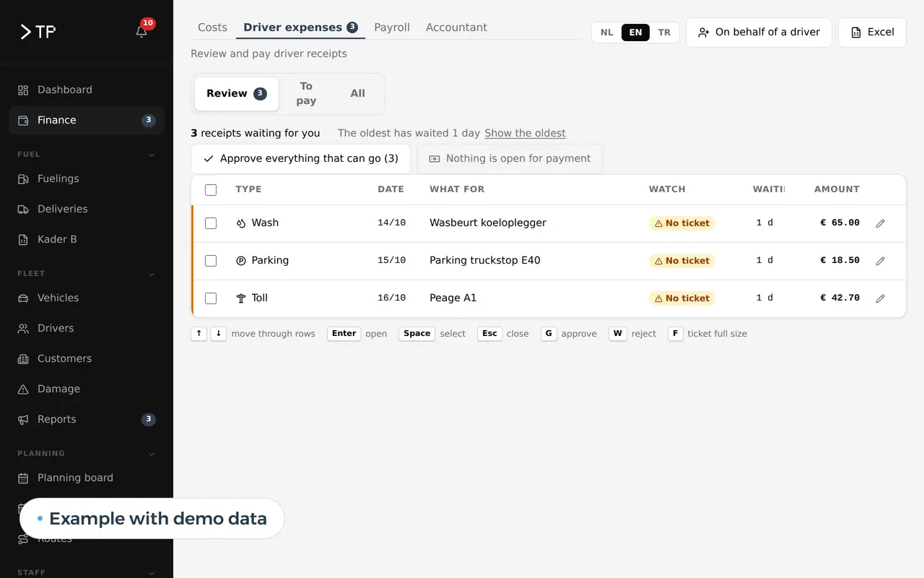The image size is (924, 578).
Task: Open Customers page
Action: click(x=87, y=358)
